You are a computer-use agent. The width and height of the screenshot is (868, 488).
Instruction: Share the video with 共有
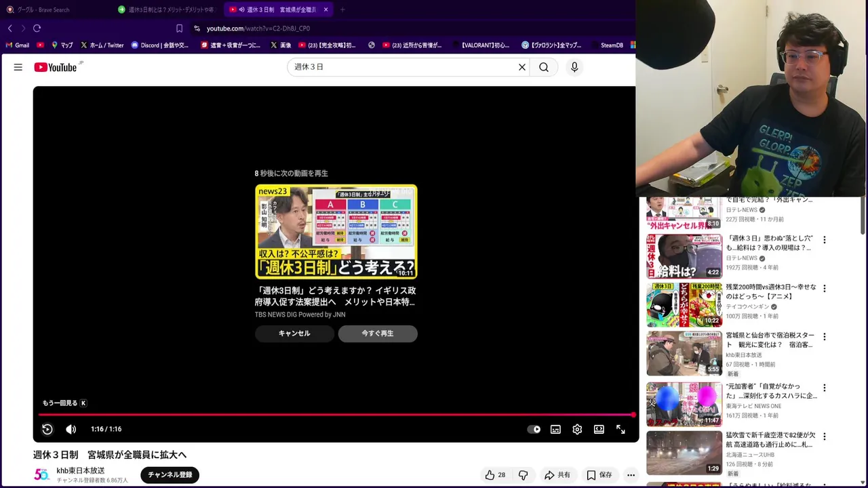point(557,475)
